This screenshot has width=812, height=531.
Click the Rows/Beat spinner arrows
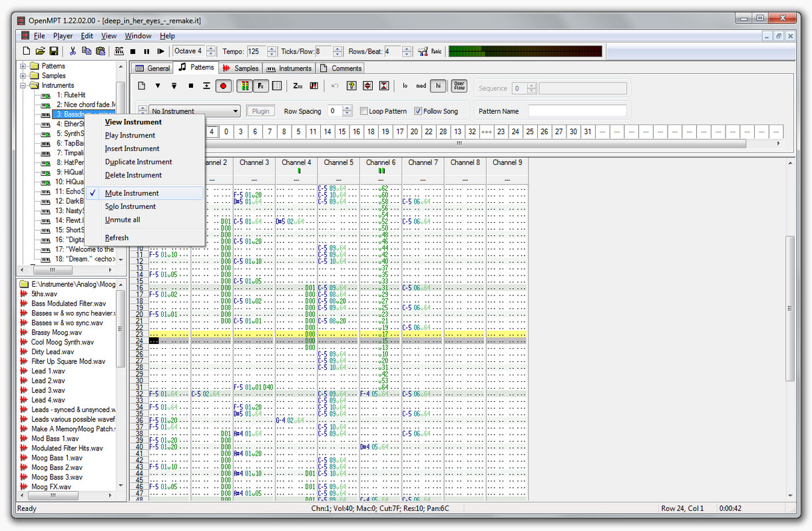tap(407, 51)
